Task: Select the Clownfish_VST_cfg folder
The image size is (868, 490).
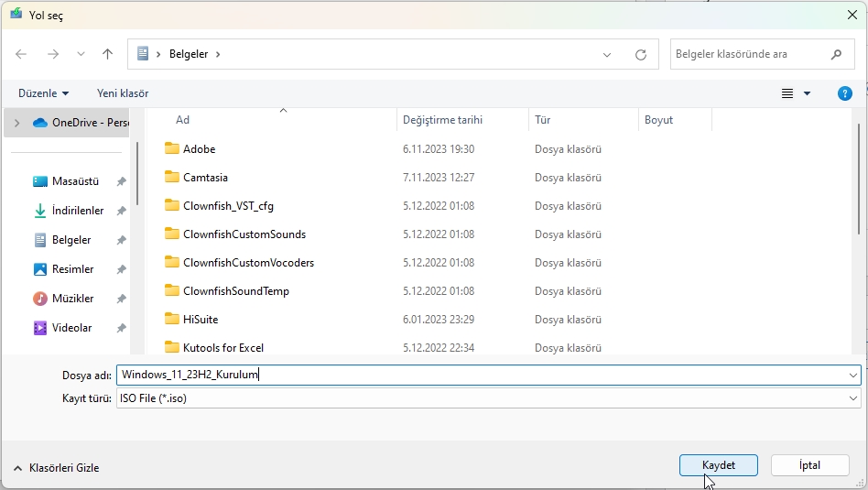Action: (x=228, y=206)
